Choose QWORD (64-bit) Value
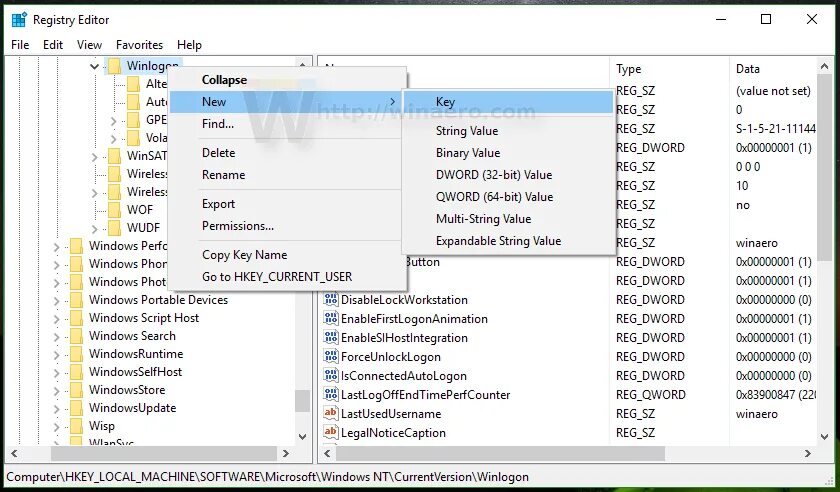This screenshot has height=492, width=840. [x=508, y=197]
